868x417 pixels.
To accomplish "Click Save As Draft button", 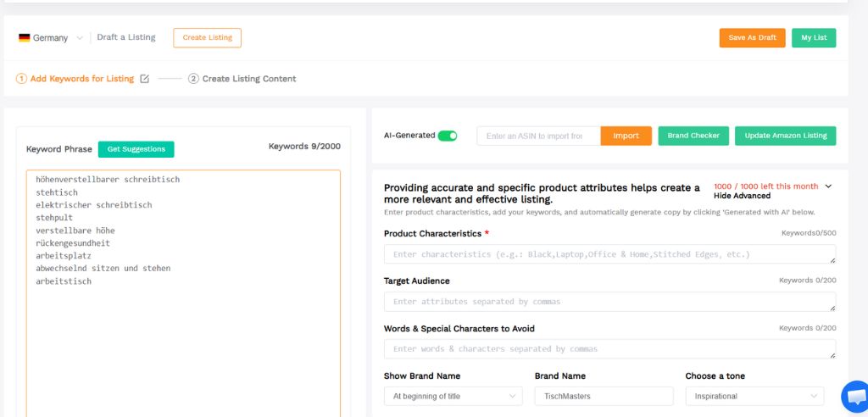I will pos(753,37).
